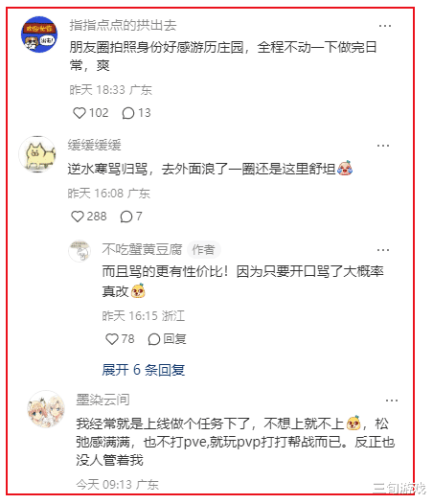The height and width of the screenshot is (504, 433).
Task: Visit username 墨染云间 profile
Action: click(103, 400)
